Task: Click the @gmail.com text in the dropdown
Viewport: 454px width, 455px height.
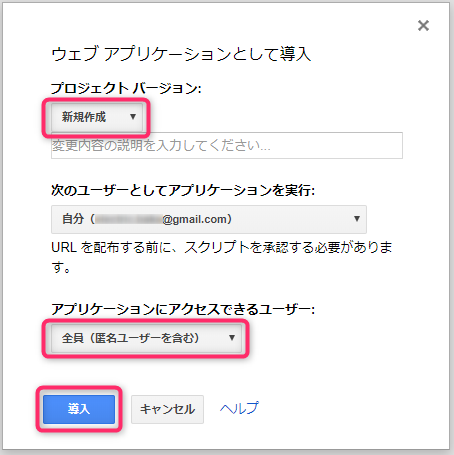Action: coord(196,219)
